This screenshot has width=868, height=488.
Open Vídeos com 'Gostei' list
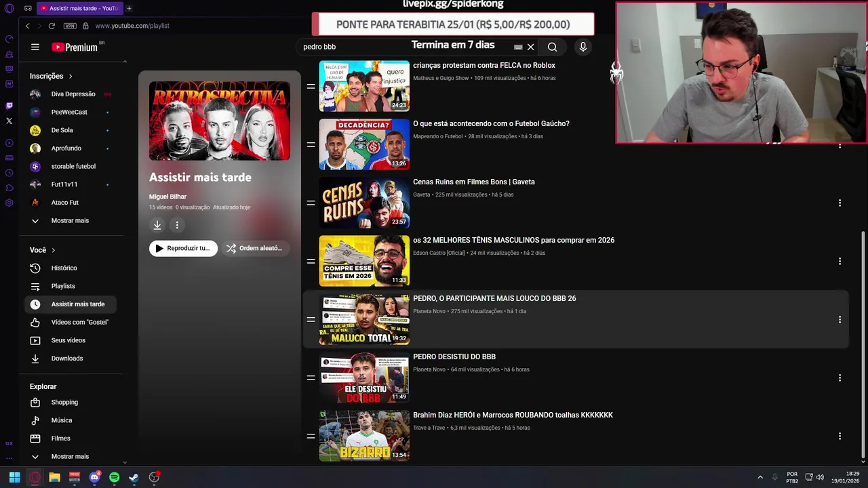pyautogui.click(x=71, y=322)
